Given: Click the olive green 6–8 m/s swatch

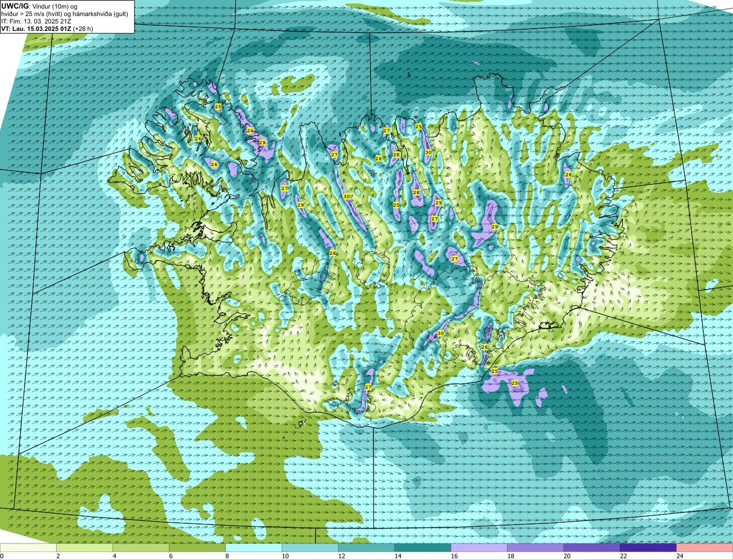Looking at the screenshot, I should [198, 548].
